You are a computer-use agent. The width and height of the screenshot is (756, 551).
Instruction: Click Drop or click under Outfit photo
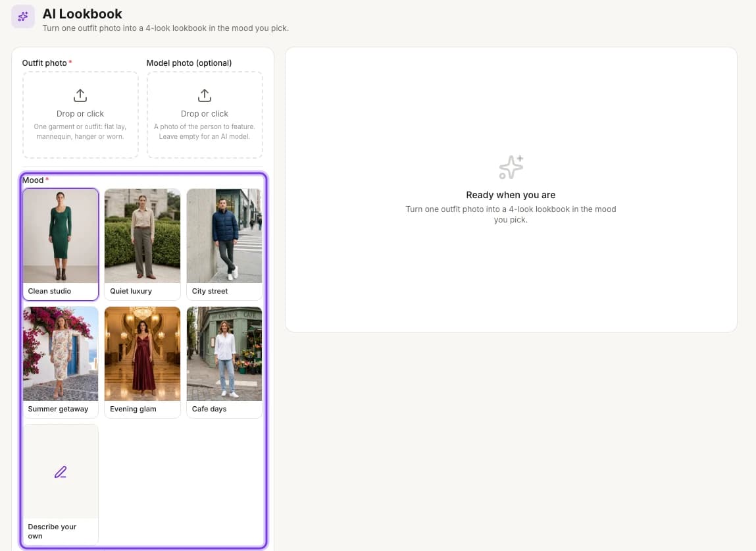[x=80, y=114]
